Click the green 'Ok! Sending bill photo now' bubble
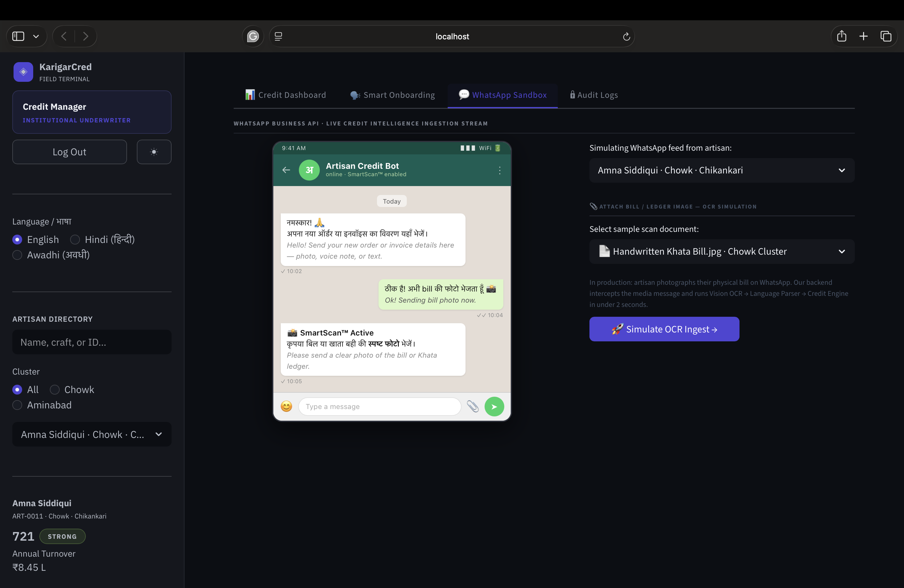The height and width of the screenshot is (588, 904). coord(441,294)
